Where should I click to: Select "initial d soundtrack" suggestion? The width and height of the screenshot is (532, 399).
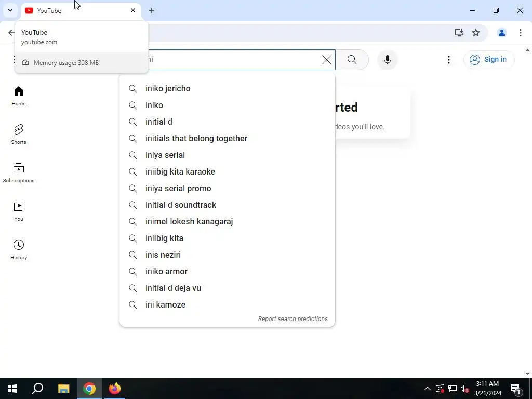pyautogui.click(x=228, y=205)
